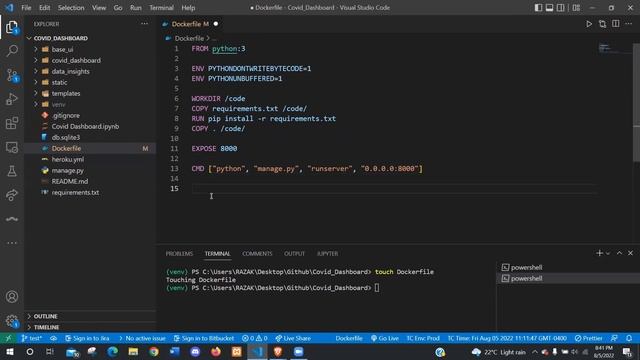The image size is (640, 360).
Task: Open requirements.txt in explorer
Action: (75, 192)
